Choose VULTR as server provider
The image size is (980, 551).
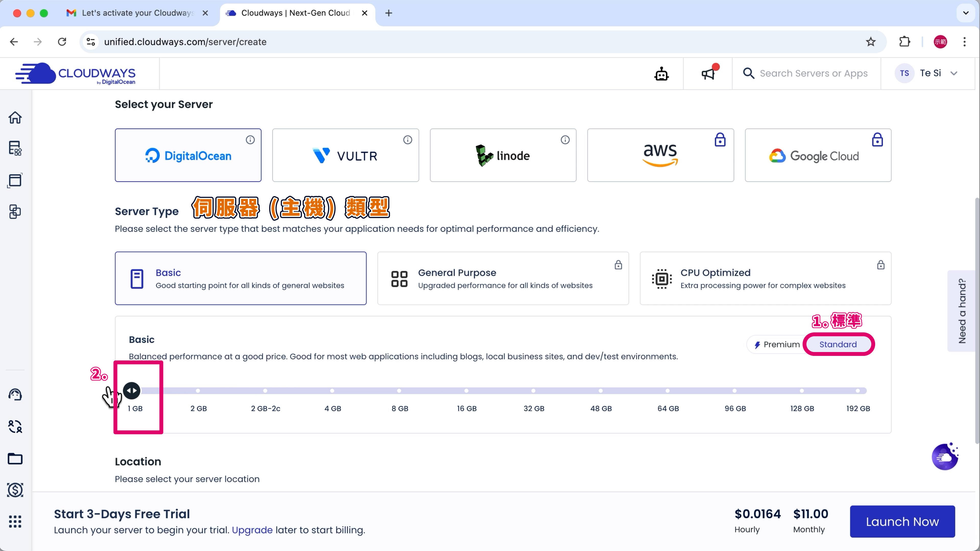(345, 156)
